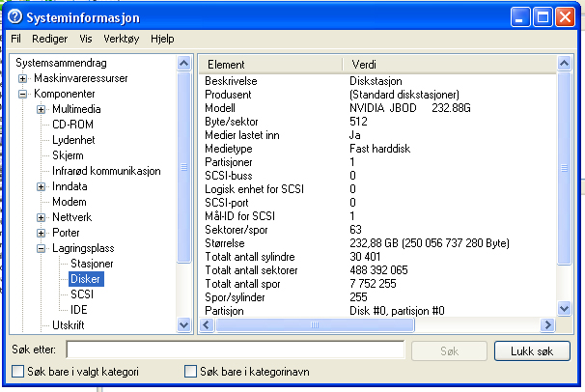This screenshot has width=585, height=392.
Task: Select the CD-ROM tree item
Action: point(72,125)
